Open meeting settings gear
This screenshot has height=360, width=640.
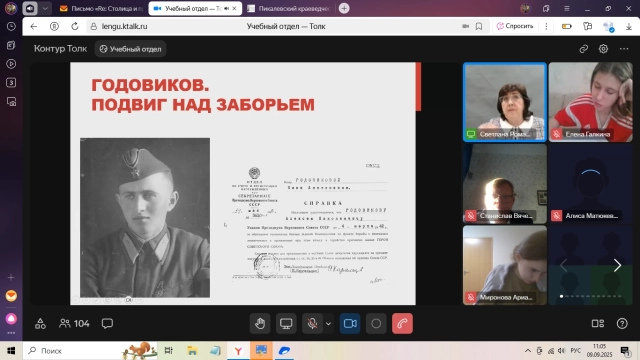pos(603,49)
